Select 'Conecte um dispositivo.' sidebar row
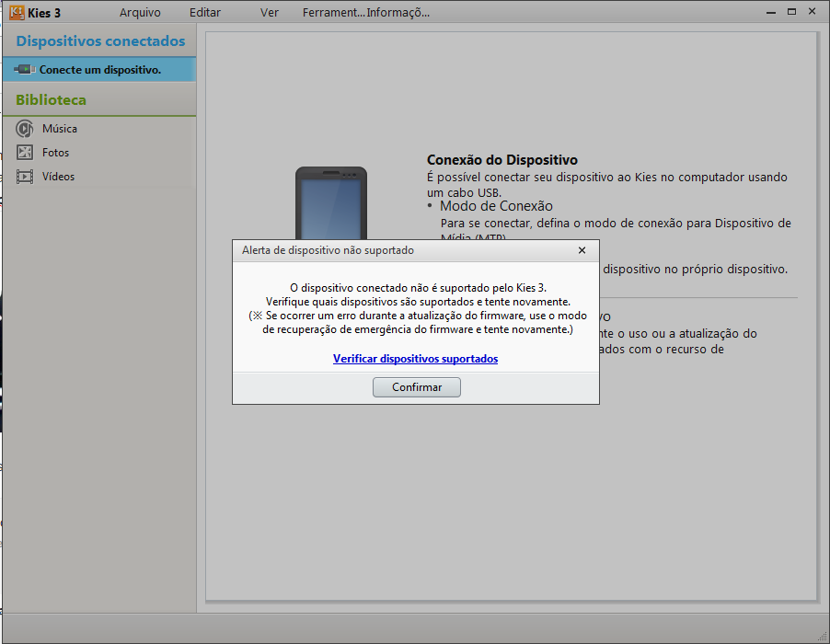The width and height of the screenshot is (830, 644). coord(99,69)
